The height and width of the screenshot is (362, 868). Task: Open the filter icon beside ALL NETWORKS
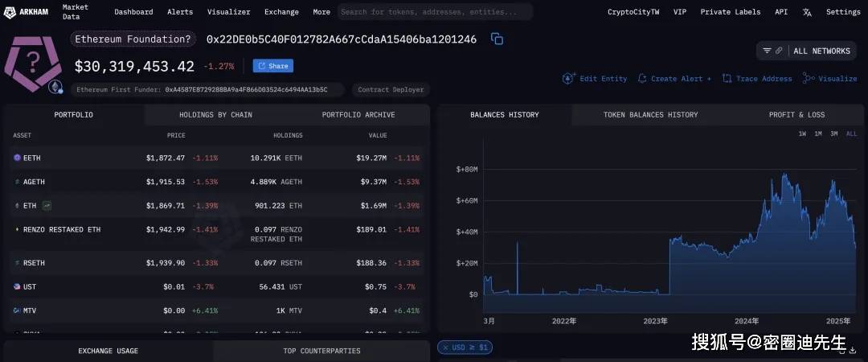pyautogui.click(x=767, y=51)
